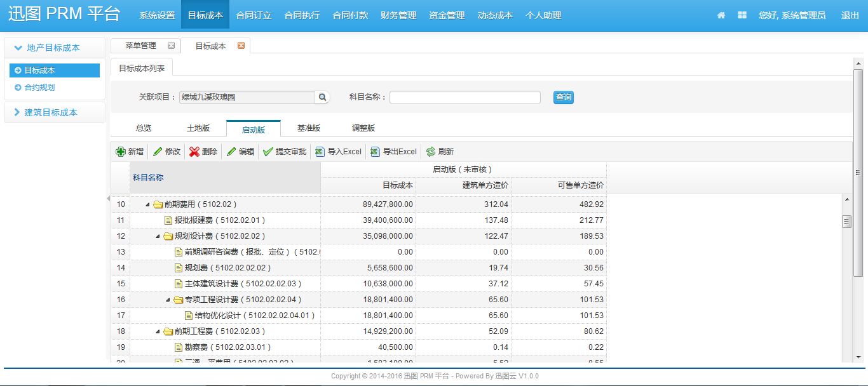Click the 目标成本 sidebar item icon
The width and height of the screenshot is (868, 386).
[18, 70]
